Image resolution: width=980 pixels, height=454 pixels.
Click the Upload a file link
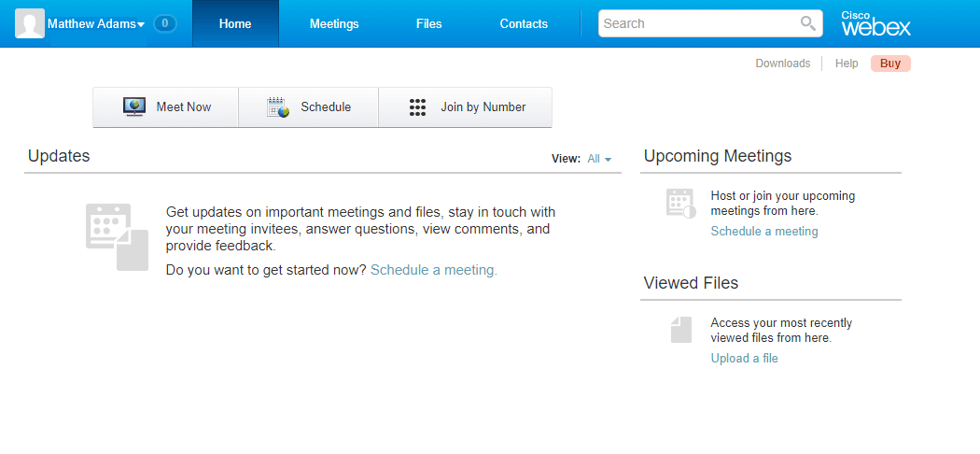click(x=745, y=359)
